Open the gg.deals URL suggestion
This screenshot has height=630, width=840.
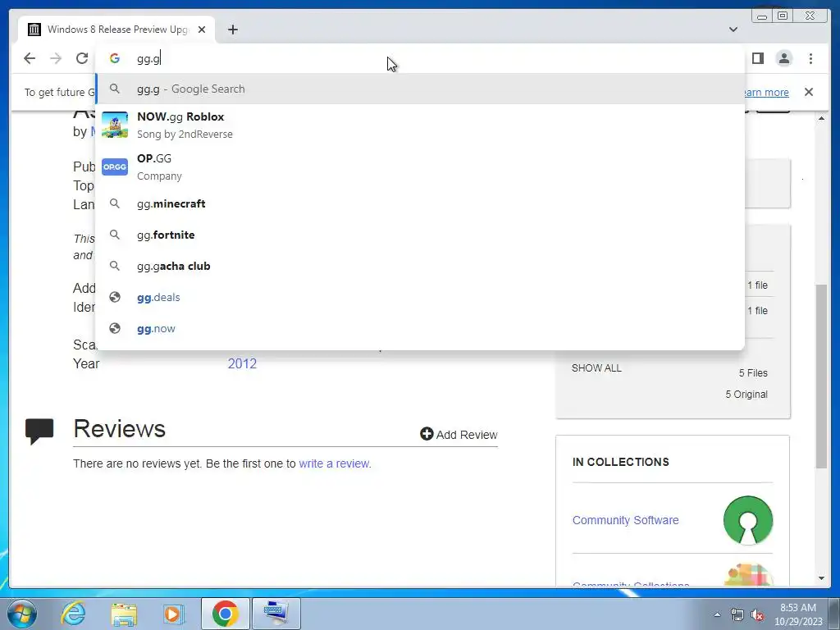pos(420,297)
